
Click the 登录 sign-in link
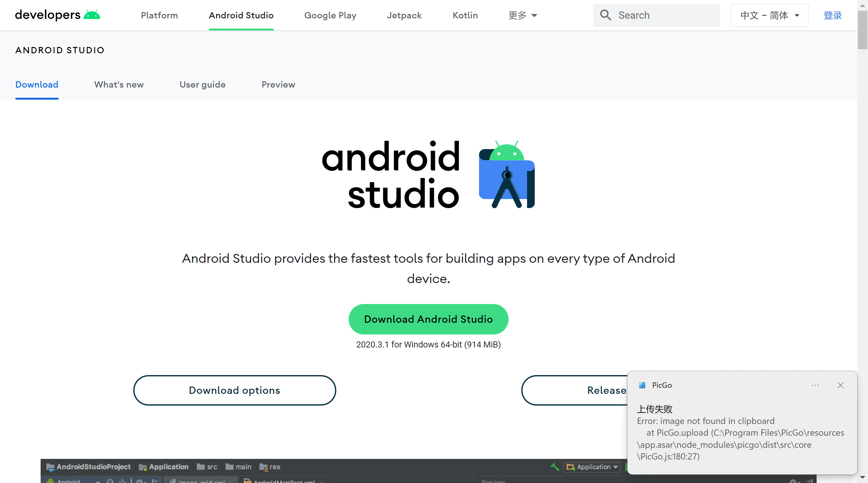pyautogui.click(x=832, y=15)
